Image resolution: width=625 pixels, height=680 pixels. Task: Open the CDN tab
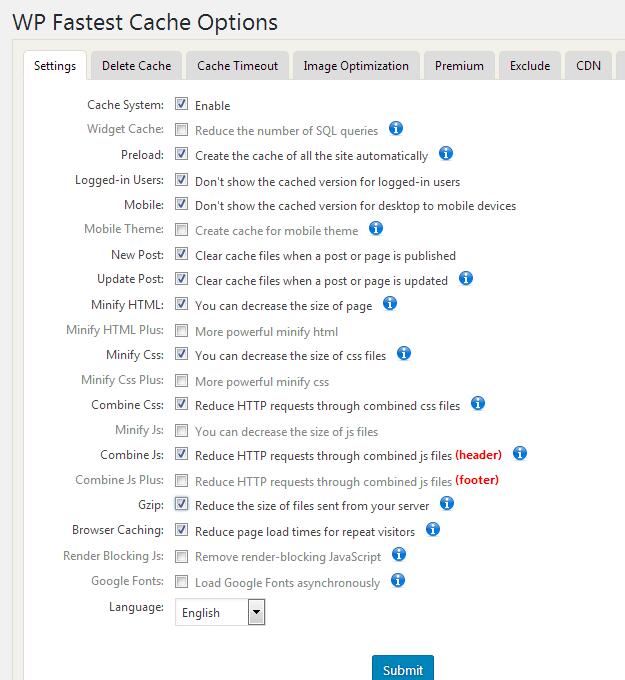(x=588, y=65)
